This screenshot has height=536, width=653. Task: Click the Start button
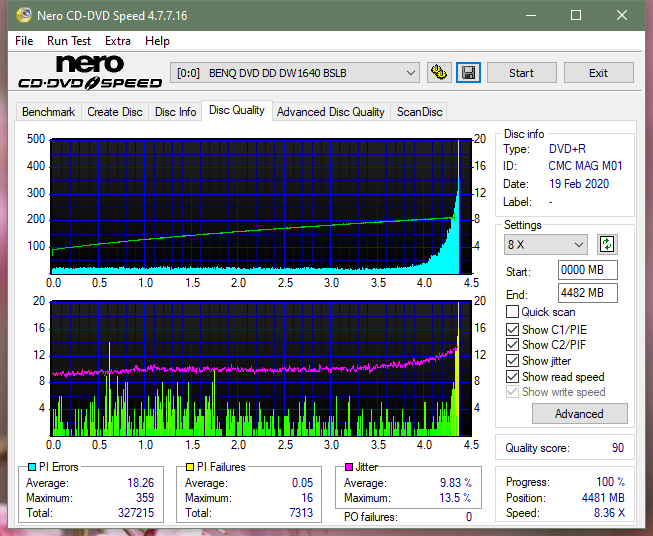click(x=521, y=73)
